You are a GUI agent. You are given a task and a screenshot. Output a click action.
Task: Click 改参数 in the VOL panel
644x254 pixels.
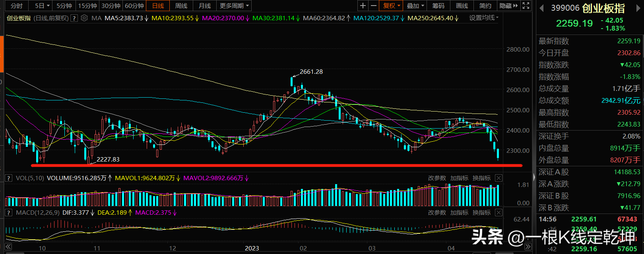click(437, 178)
